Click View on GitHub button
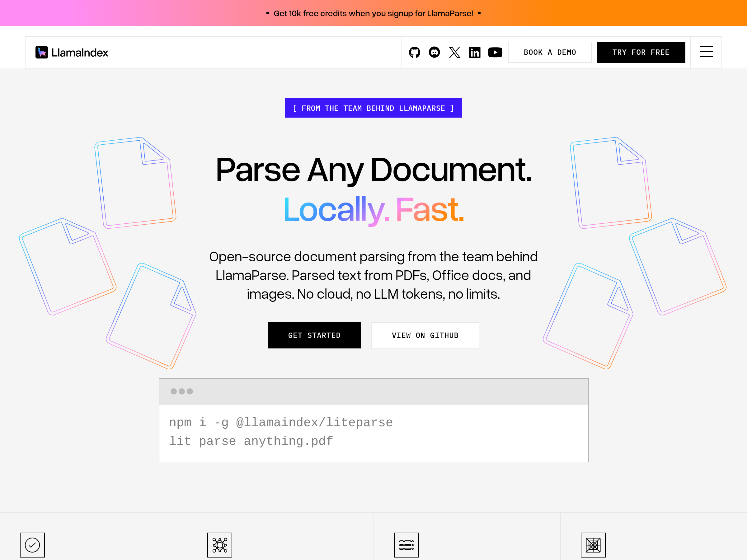747x560 pixels. point(425,335)
